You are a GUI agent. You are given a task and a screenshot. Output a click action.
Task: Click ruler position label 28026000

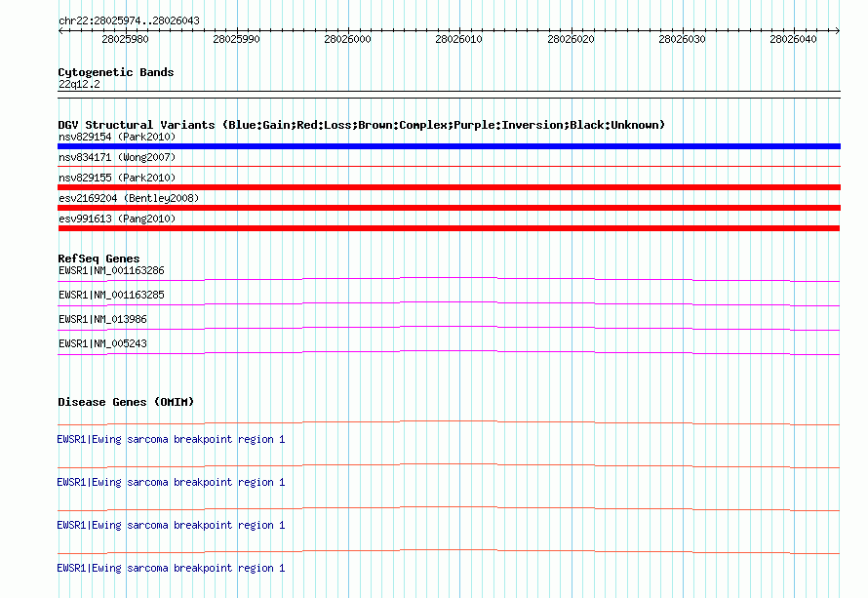point(347,39)
